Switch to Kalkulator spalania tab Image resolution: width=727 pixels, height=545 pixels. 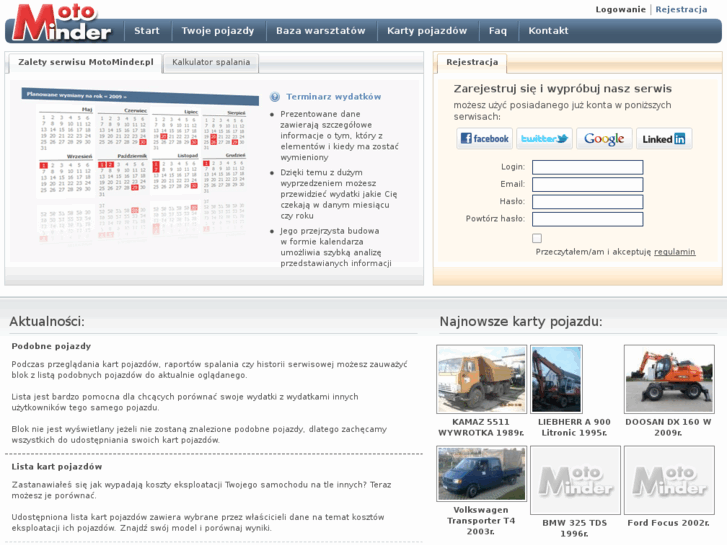[x=211, y=62]
